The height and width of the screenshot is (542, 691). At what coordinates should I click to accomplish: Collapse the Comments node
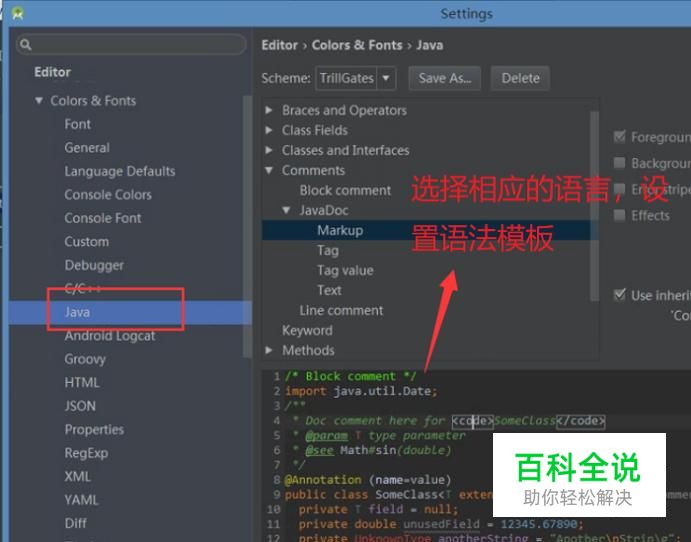click(x=269, y=170)
